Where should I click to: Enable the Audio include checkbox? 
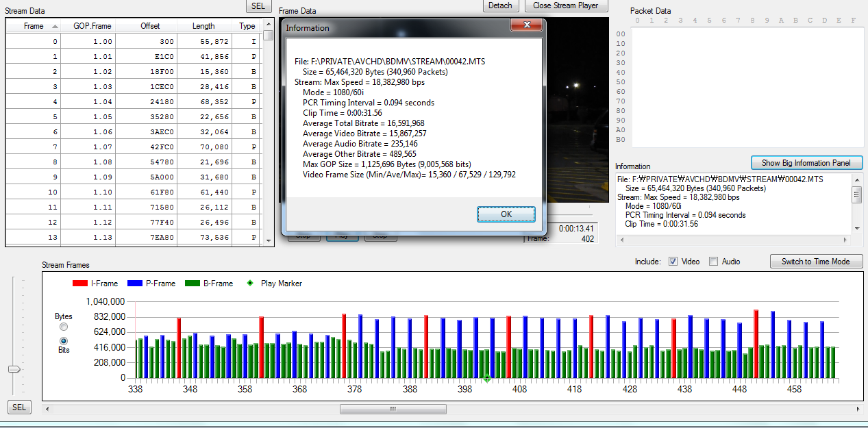tap(713, 262)
